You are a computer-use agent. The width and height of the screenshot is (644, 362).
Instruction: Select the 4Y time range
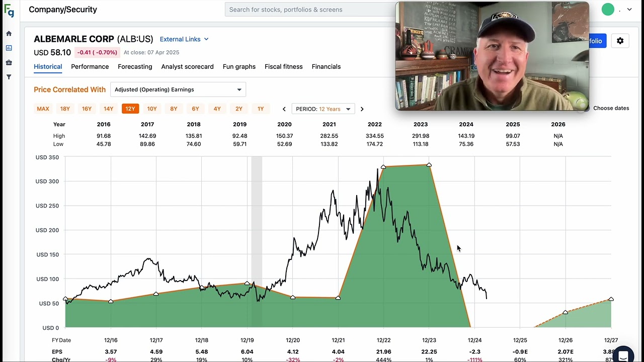coord(217,109)
